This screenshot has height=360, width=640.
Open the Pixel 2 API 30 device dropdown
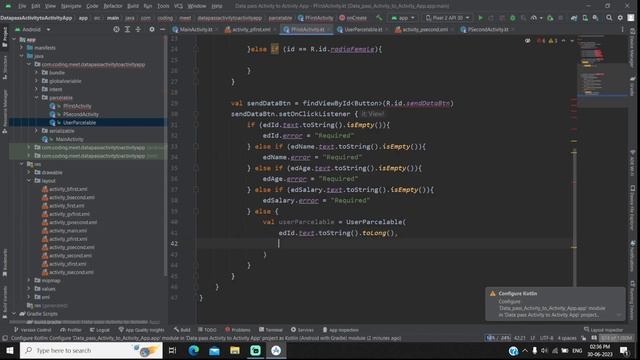click(448, 18)
